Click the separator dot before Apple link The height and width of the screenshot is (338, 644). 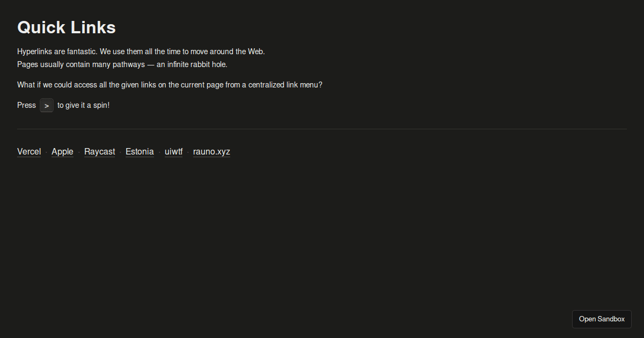(x=46, y=152)
